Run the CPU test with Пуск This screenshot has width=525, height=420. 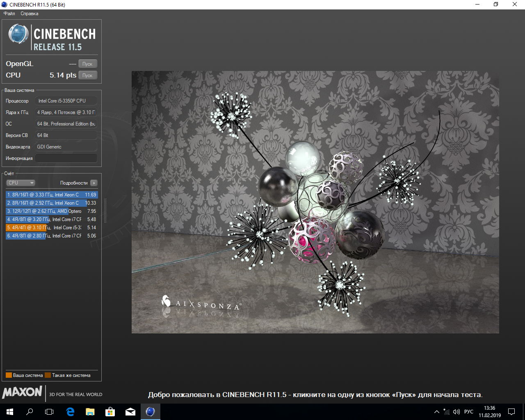pos(88,75)
